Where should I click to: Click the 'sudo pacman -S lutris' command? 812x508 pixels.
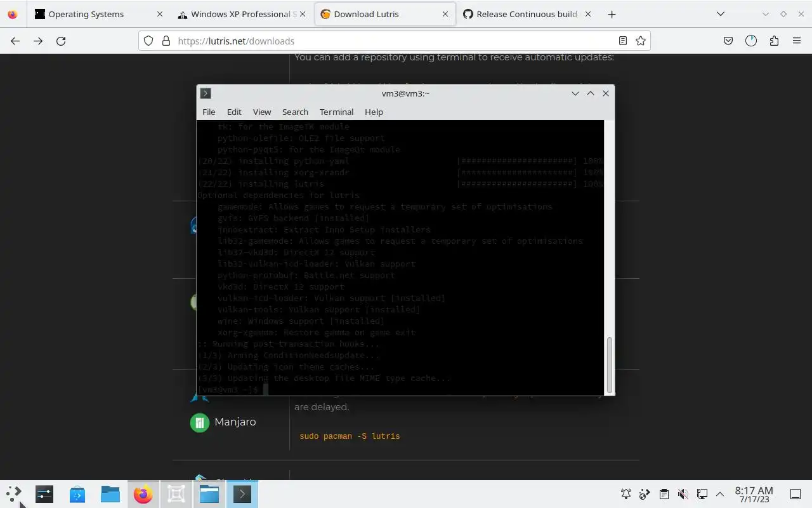350,436
